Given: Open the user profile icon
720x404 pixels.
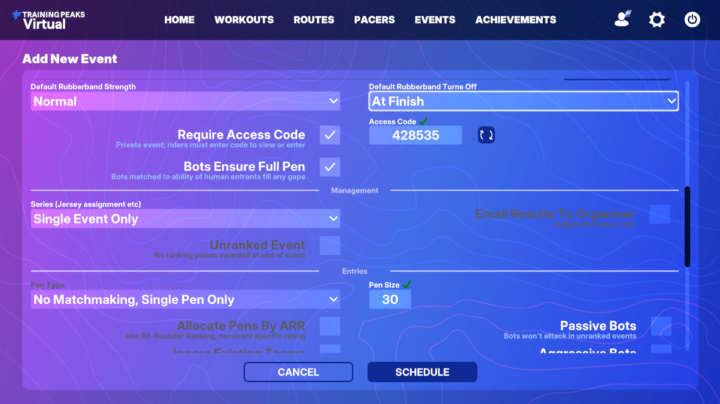Looking at the screenshot, I should [x=623, y=19].
